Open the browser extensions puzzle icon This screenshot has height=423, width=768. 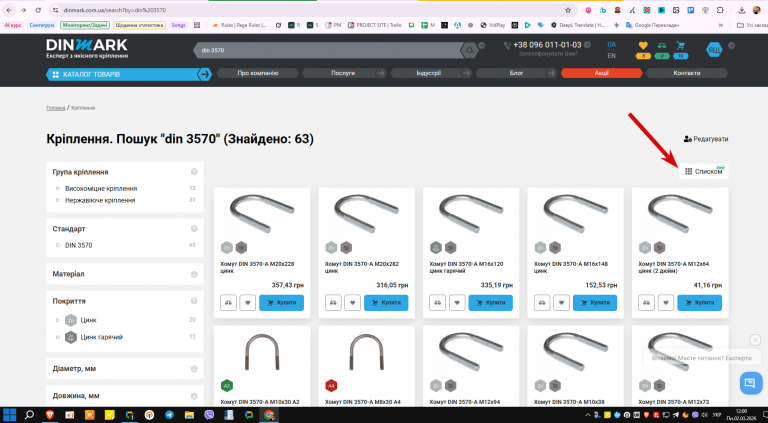(720, 10)
